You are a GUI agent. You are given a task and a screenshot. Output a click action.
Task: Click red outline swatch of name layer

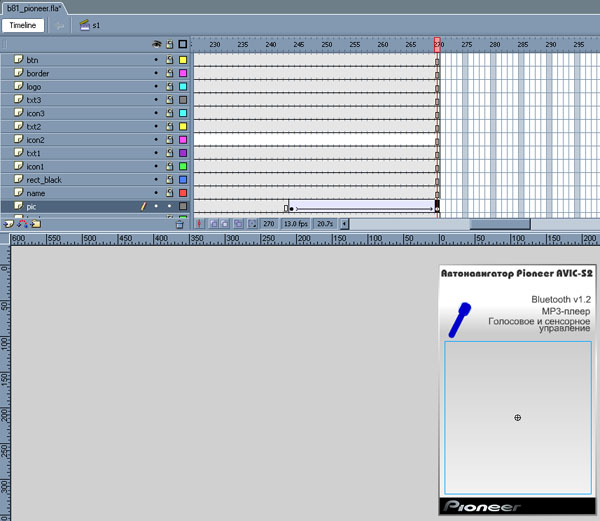(183, 193)
